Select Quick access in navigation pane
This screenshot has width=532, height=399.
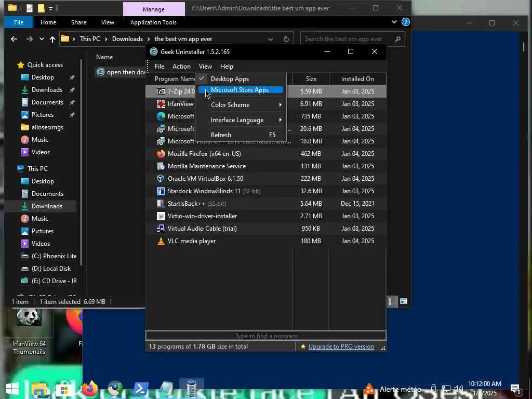point(40,65)
